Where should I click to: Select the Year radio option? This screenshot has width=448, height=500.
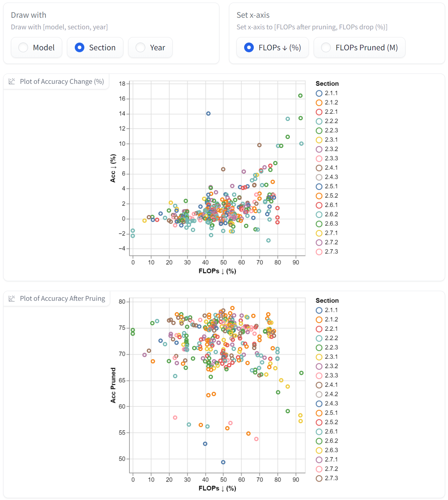pyautogui.click(x=150, y=47)
